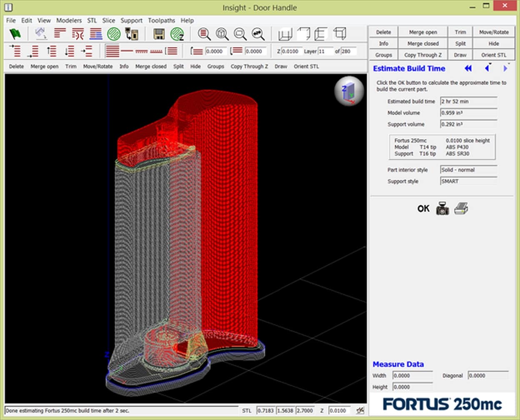Toggle the all-layers display mode icon
Screen dimensions: 520x420
[112, 51]
